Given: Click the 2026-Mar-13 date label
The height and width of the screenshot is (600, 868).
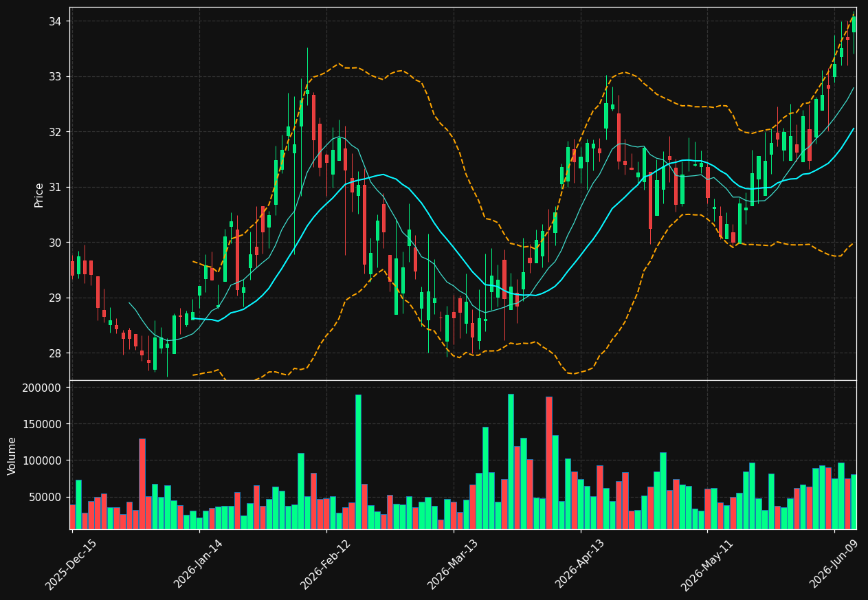Looking at the screenshot, I should pos(453,565).
